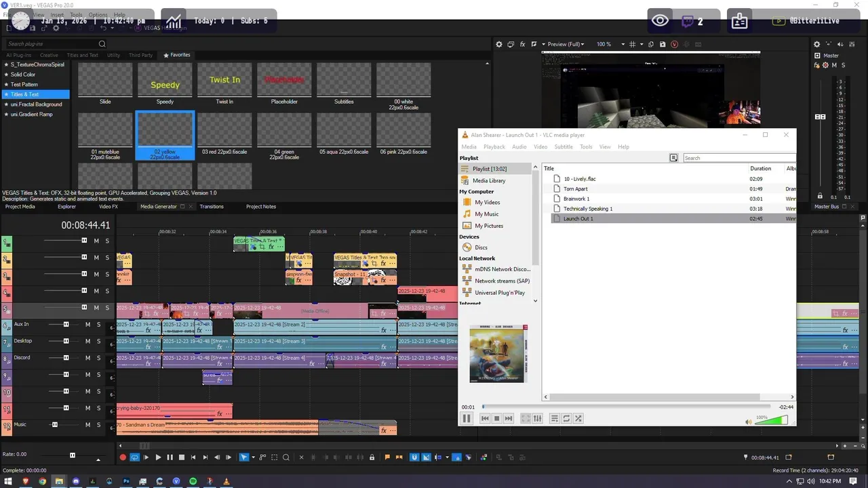Click the red Record button in VEGAS transport
868x488 pixels.
point(123,457)
